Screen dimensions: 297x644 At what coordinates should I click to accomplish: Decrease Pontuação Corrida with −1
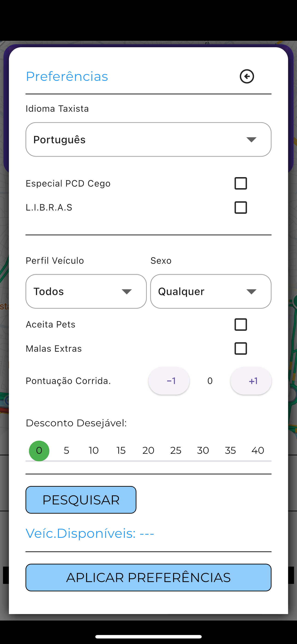point(169,381)
